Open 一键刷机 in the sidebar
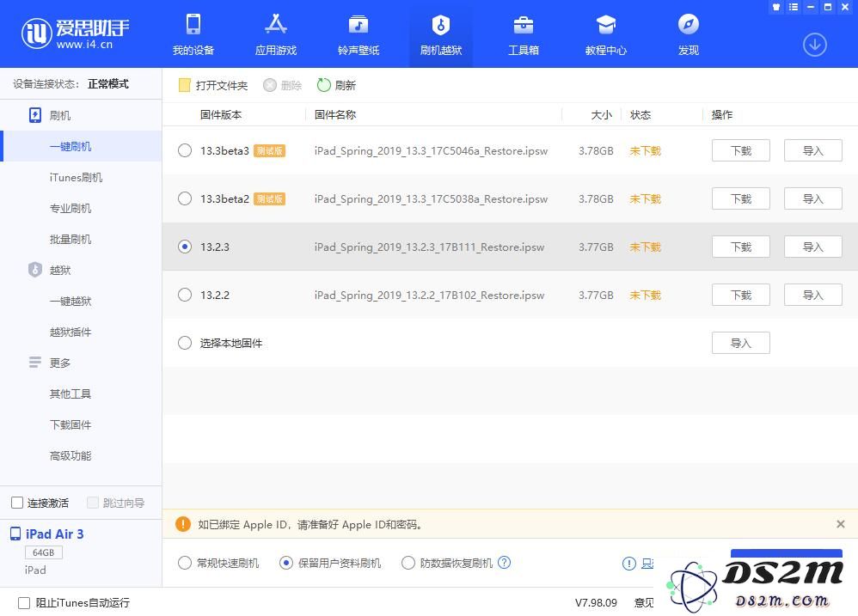858x616 pixels. 81,147
